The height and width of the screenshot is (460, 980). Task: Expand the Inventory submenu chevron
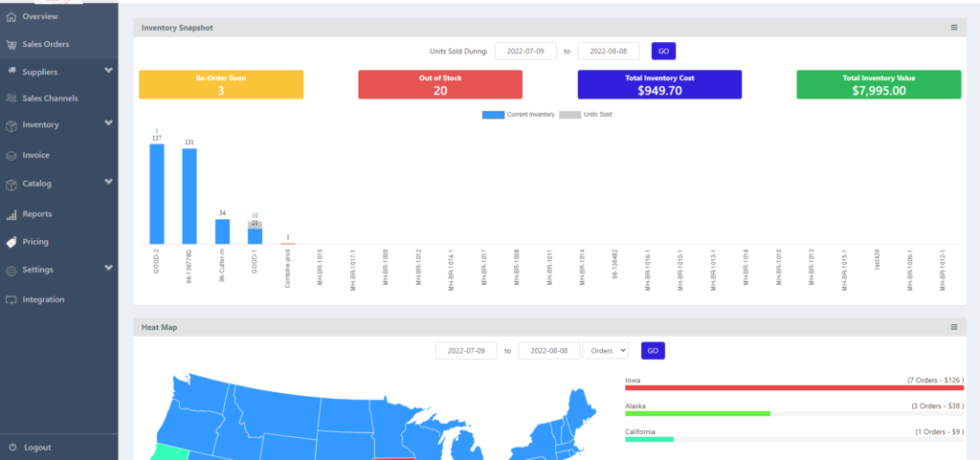(108, 124)
